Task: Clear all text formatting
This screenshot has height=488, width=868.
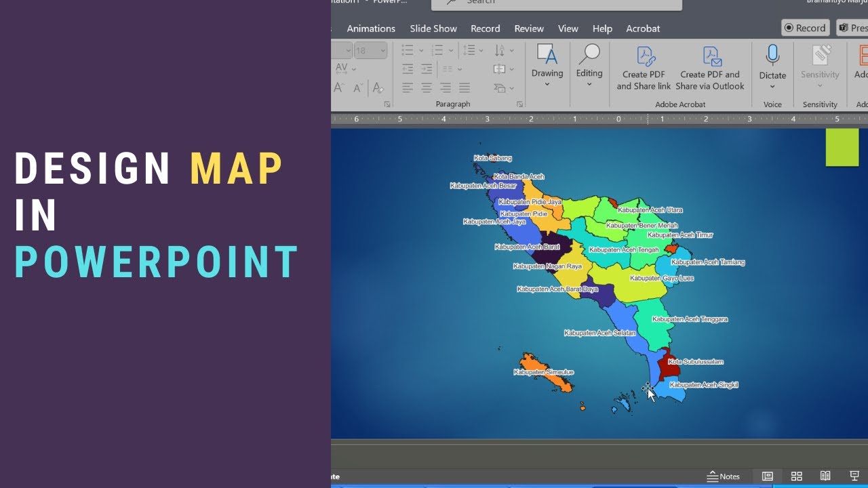Action: (x=378, y=88)
